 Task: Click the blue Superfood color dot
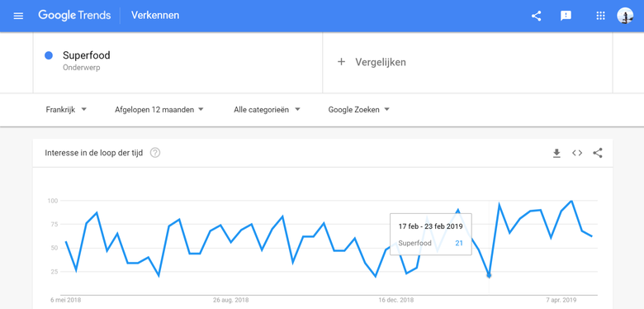[49, 55]
